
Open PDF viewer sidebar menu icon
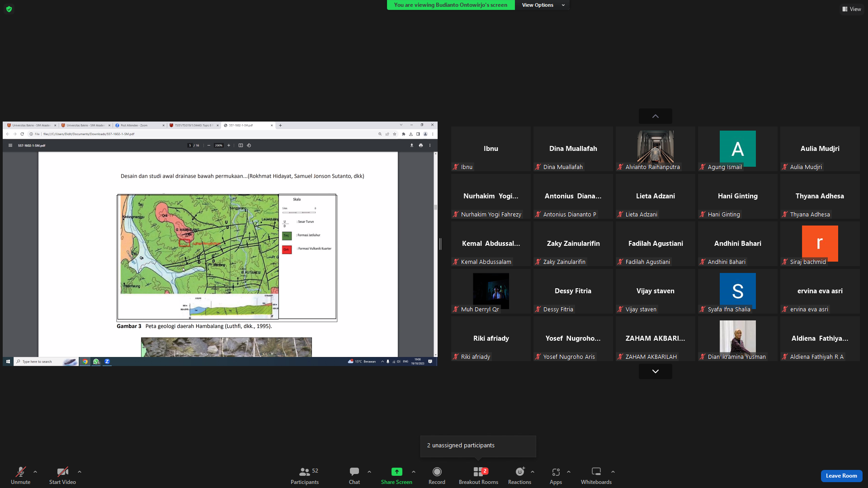pyautogui.click(x=10, y=145)
